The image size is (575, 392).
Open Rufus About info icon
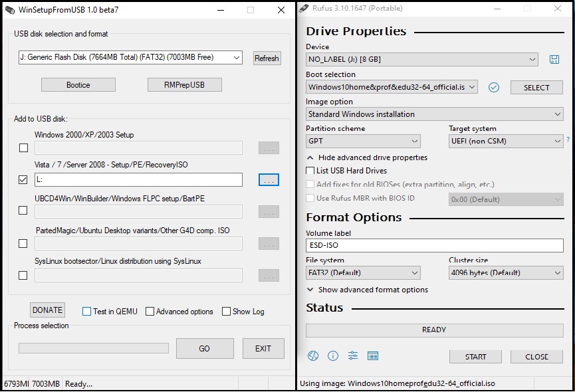(x=333, y=355)
